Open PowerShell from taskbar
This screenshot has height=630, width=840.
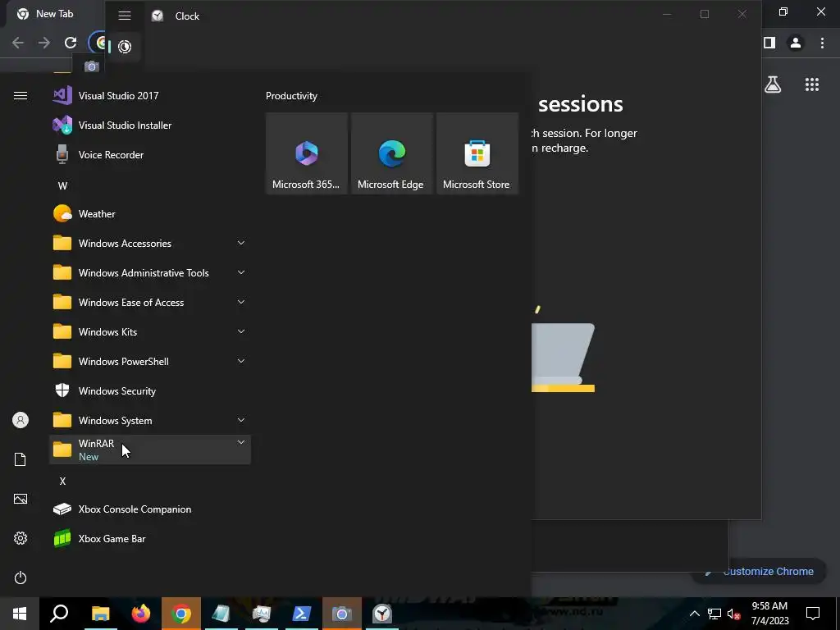pos(302,614)
